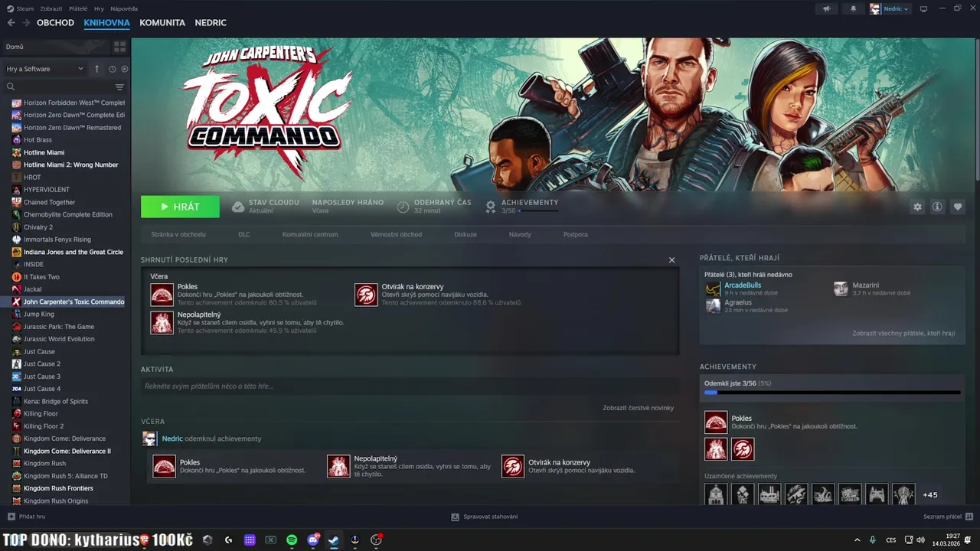Open the Hry a Software dropdown

point(44,69)
